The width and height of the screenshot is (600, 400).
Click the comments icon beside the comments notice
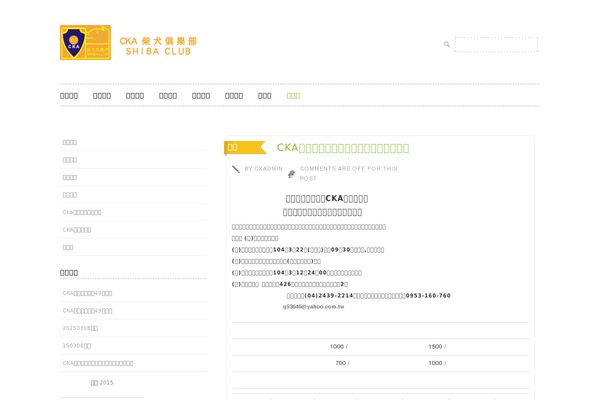coord(291,174)
